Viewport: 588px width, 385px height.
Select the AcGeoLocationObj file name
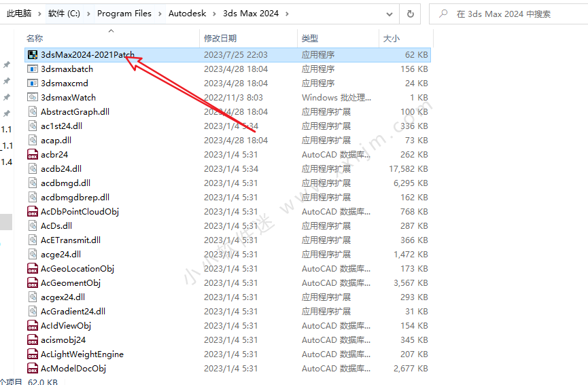[x=77, y=268]
